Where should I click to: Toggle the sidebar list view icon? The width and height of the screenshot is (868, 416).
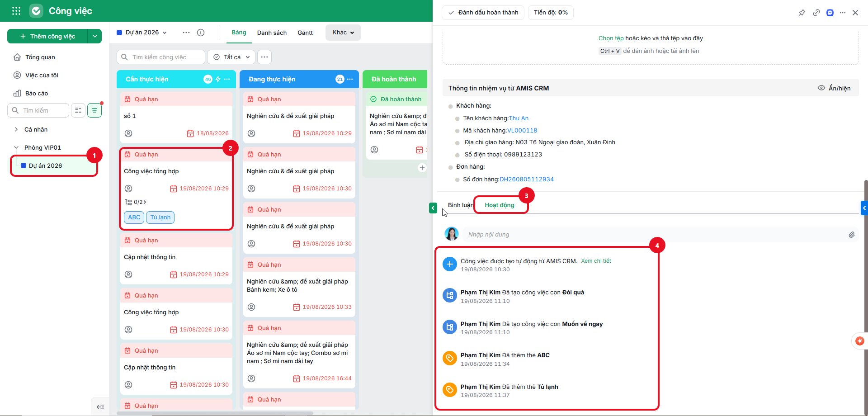click(x=78, y=110)
